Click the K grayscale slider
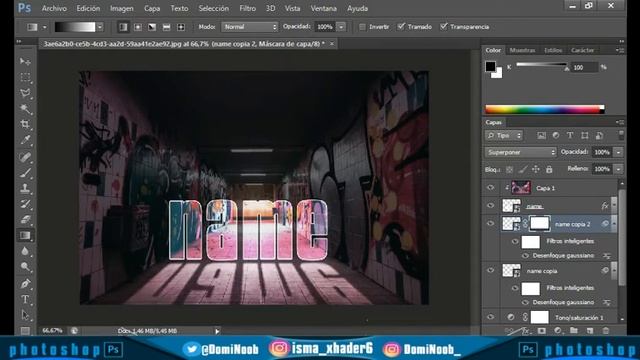Screen dimensions: 640x360 [541, 64]
